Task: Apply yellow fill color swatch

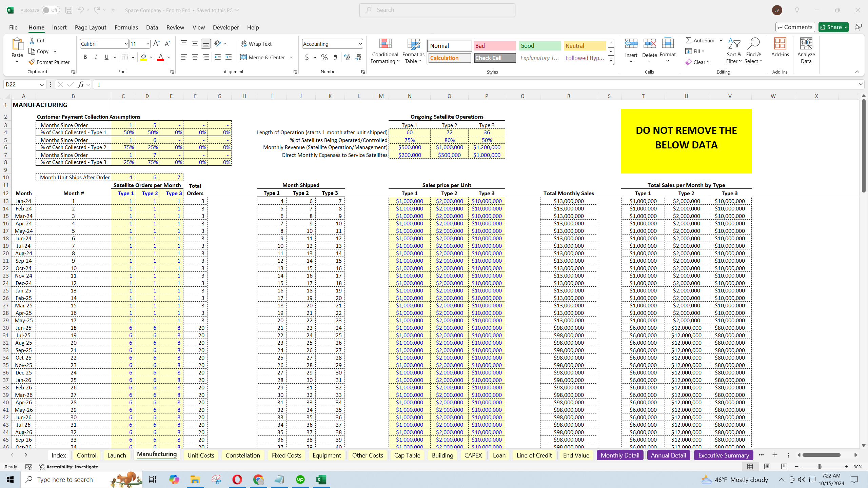Action: pos(144,57)
